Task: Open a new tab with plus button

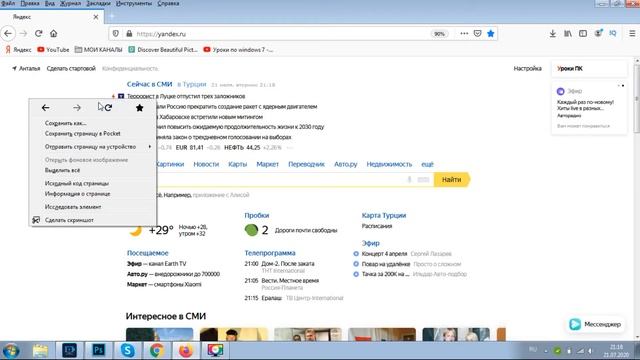Action: coord(111,17)
